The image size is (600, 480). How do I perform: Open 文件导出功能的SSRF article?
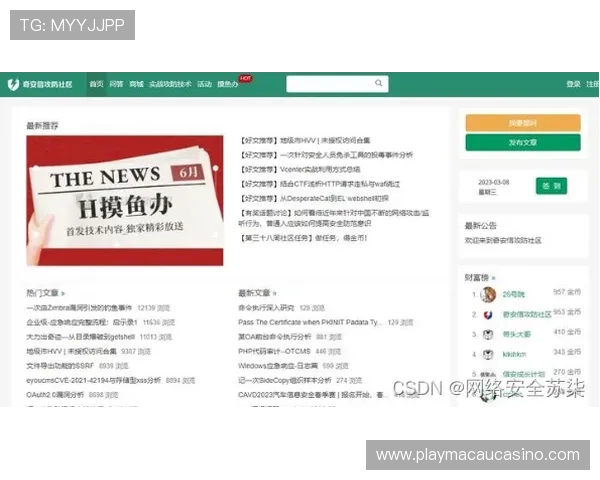[60, 366]
